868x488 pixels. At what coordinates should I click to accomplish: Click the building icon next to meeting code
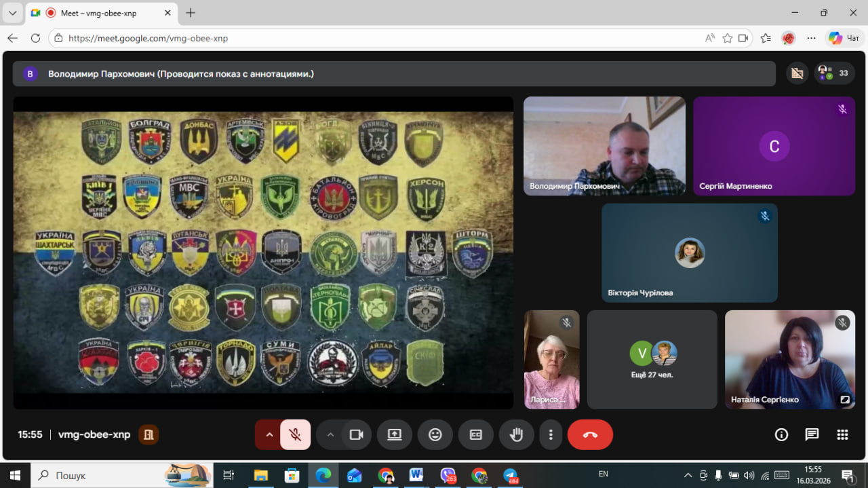pos(149,434)
